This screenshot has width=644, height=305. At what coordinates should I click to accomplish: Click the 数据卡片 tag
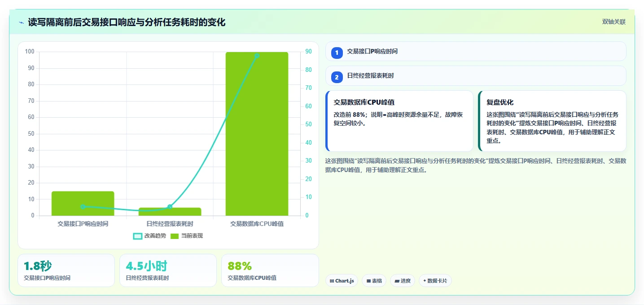[435, 281]
